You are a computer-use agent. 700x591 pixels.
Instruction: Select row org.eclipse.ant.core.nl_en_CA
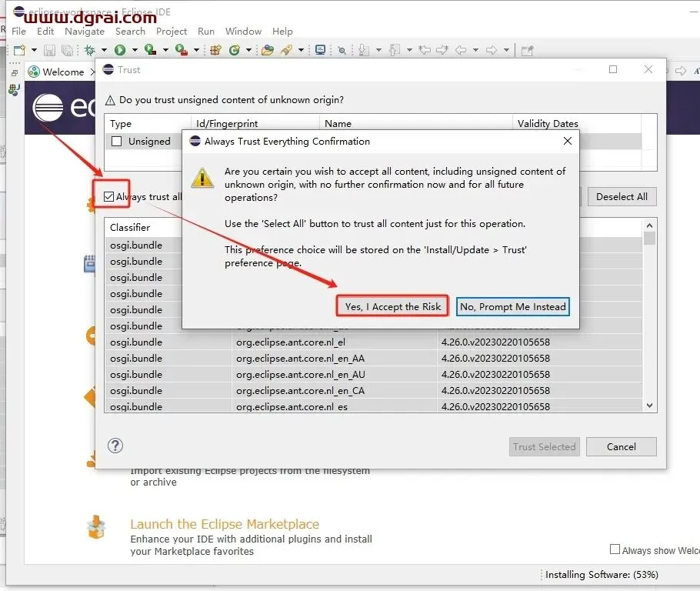point(373,390)
